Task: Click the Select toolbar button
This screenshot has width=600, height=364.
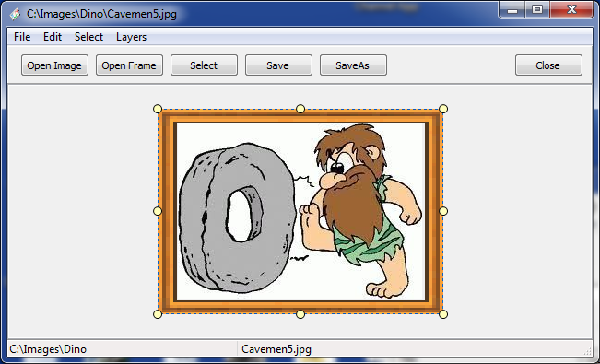Action: tap(204, 65)
